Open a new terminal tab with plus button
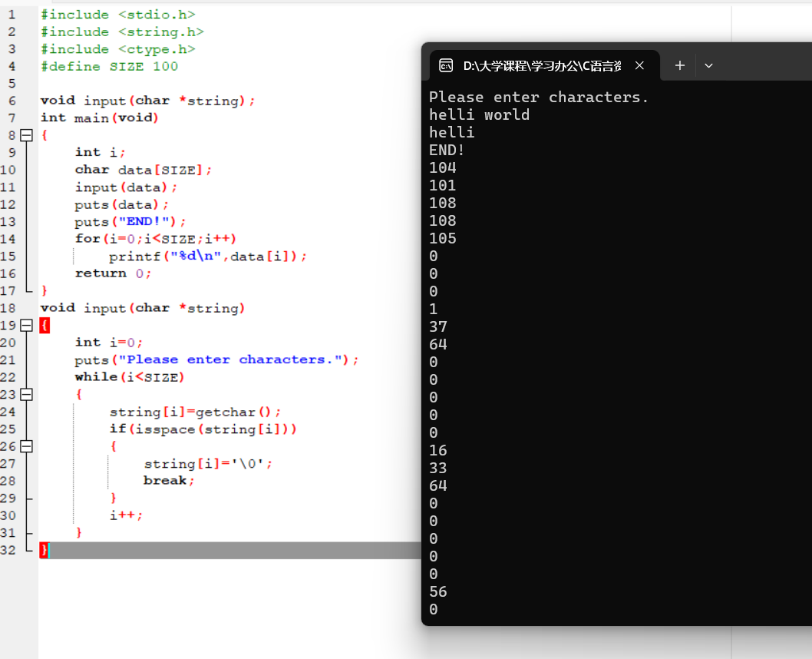The image size is (812, 659). tap(680, 65)
